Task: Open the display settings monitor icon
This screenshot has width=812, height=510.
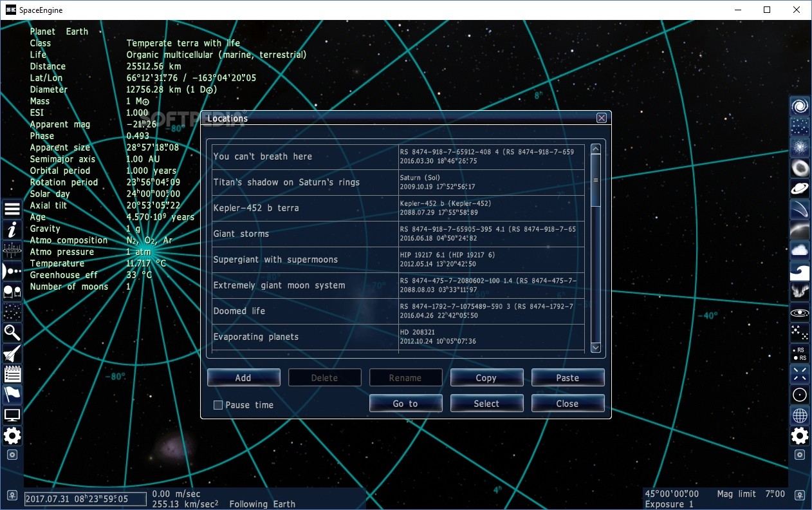Action: coord(12,415)
